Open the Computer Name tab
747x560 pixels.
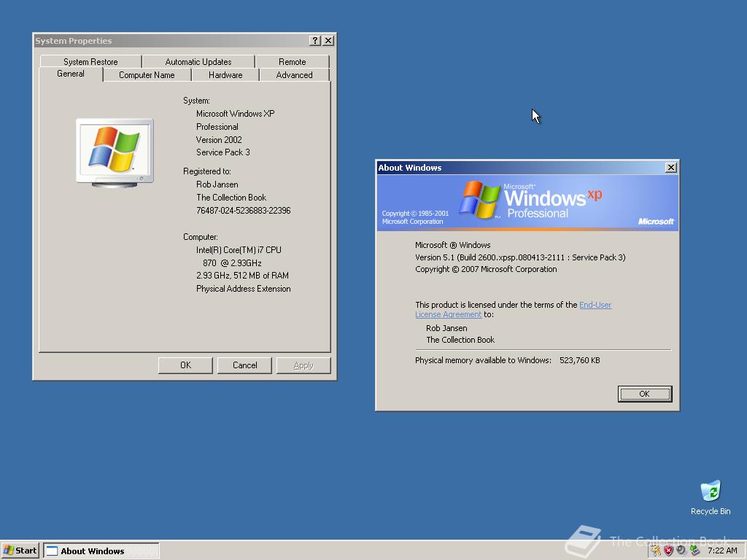point(147,75)
